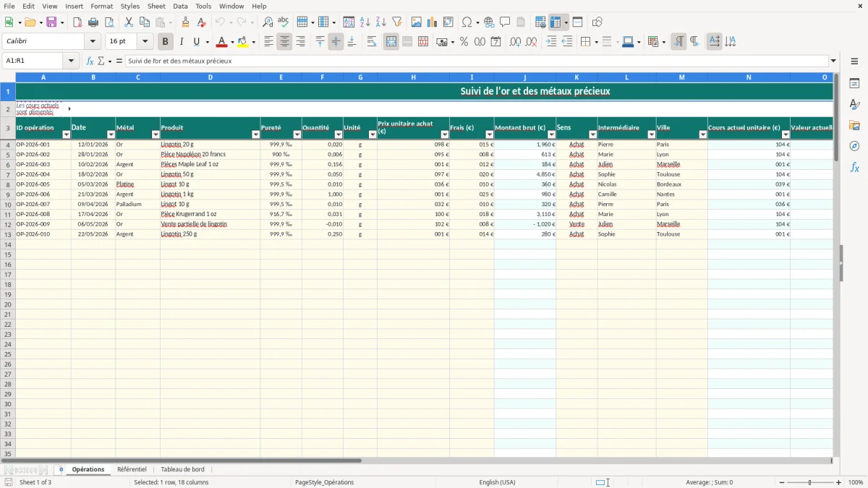Open the 16 pt font size dropdown
The height and width of the screenshot is (488, 868).
click(x=145, y=42)
